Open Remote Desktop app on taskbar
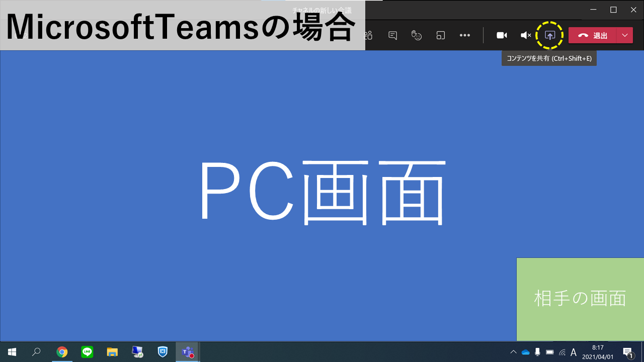This screenshot has width=644, height=362. [x=137, y=352]
